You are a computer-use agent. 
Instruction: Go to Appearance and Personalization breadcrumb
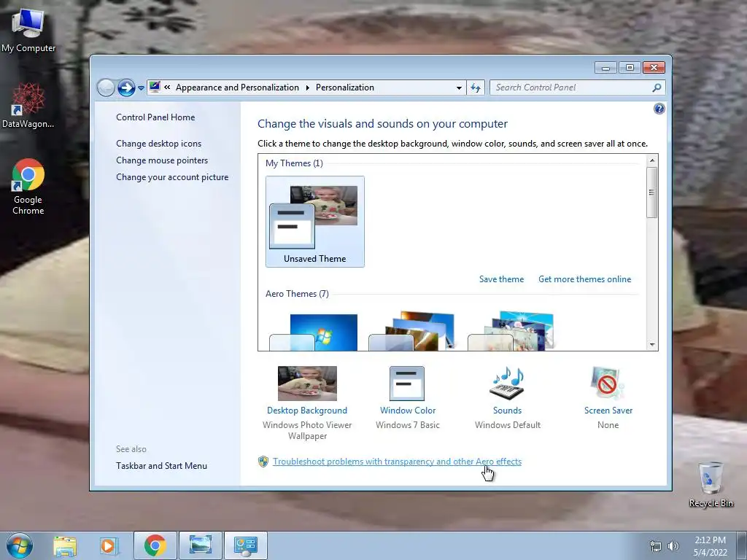(237, 87)
